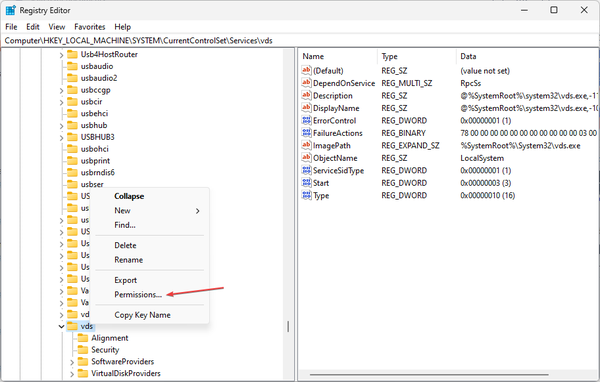Image resolution: width=600 pixels, height=382 pixels.
Task: Select the ImagePath string value icon
Action: [x=306, y=145]
